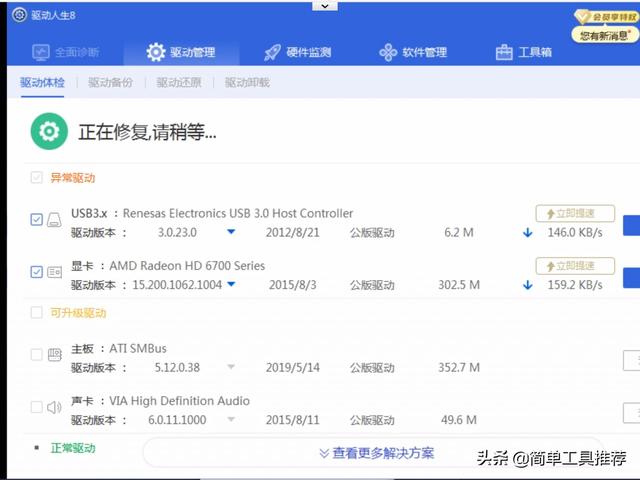This screenshot has width=640, height=480.
Task: Click the 会员享特权 VIP badge
Action: tap(606, 17)
